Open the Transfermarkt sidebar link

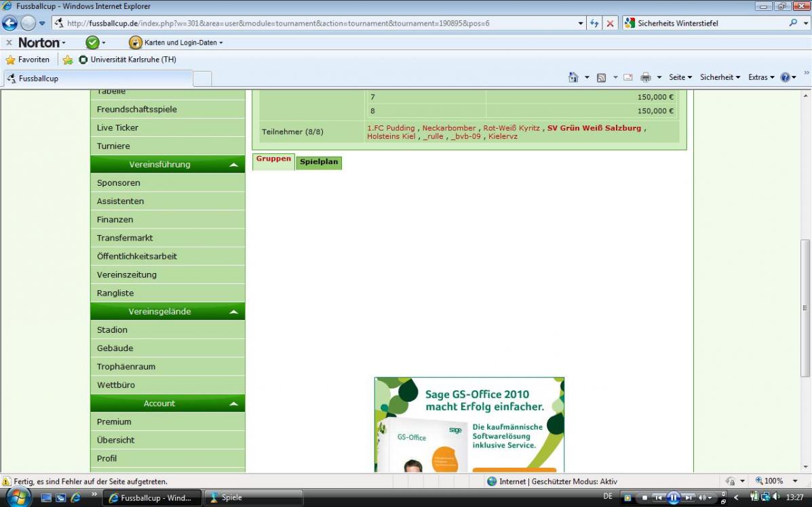125,238
